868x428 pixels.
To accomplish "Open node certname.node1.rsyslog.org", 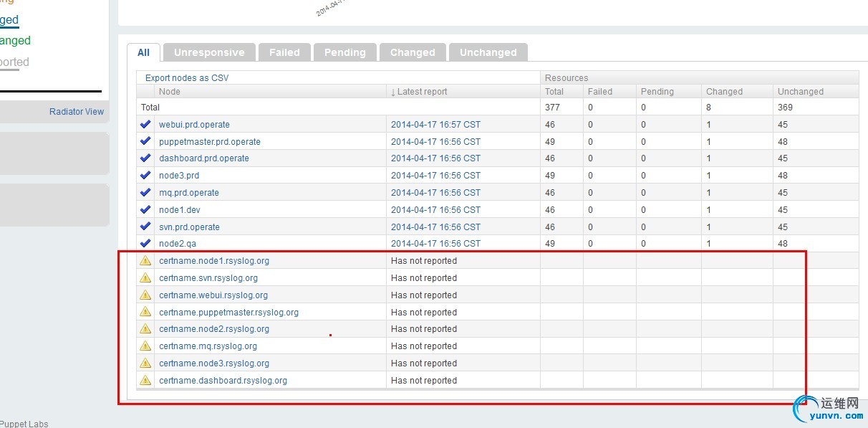I will point(214,261).
